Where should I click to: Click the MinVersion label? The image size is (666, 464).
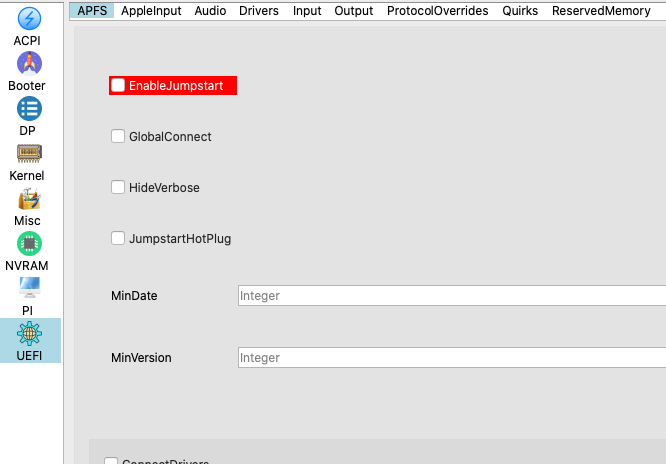[141, 358]
